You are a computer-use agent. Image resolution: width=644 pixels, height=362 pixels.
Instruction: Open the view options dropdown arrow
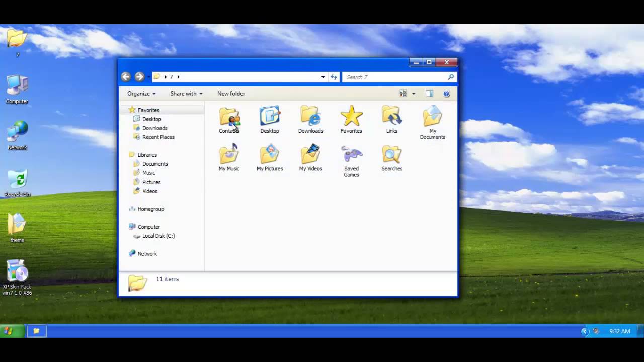tap(414, 94)
